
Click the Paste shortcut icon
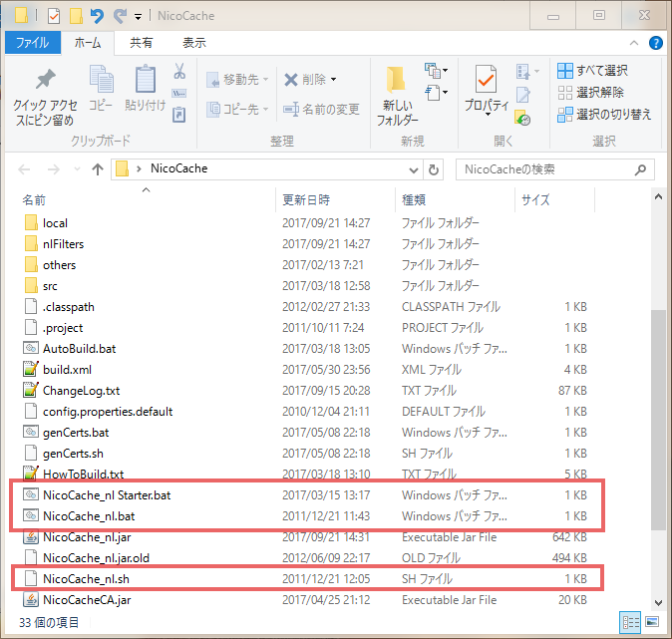179,115
